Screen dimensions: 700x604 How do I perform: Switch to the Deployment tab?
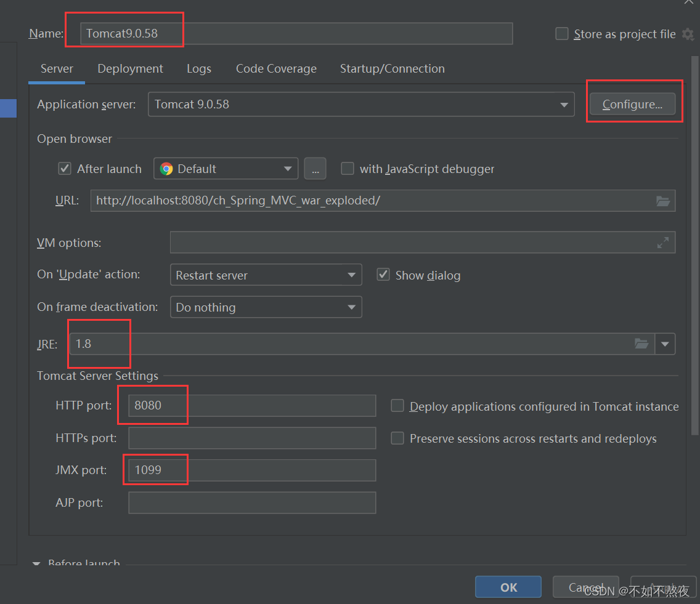point(131,69)
